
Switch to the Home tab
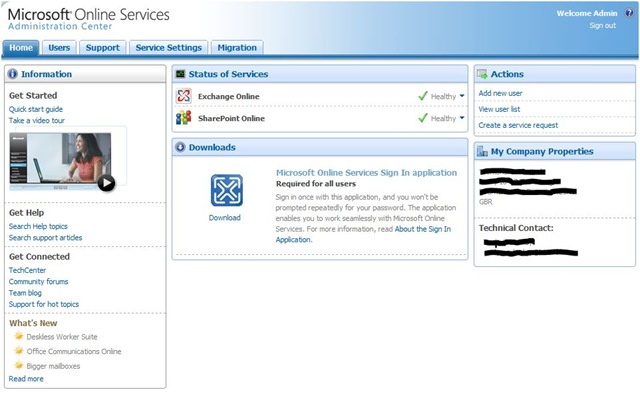(21, 48)
